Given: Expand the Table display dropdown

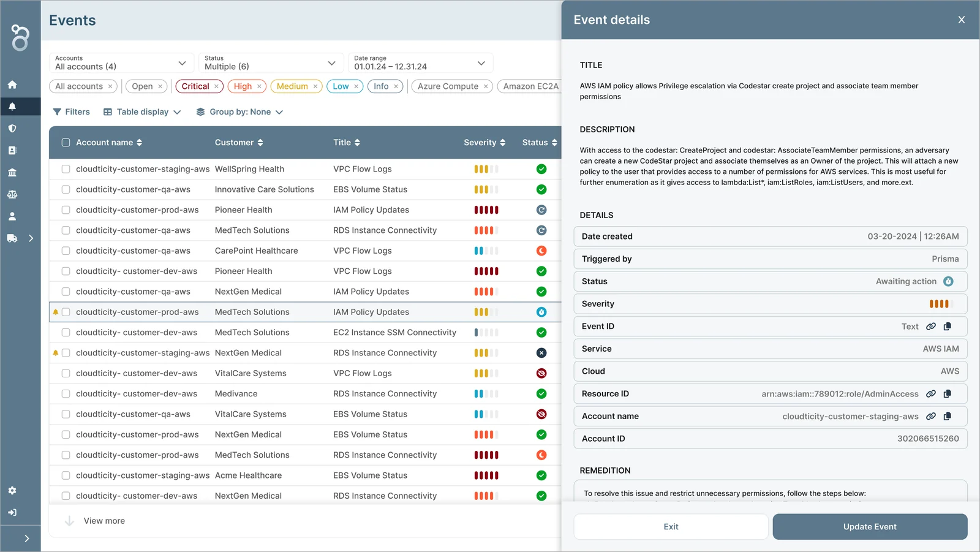Looking at the screenshot, I should click(x=142, y=112).
